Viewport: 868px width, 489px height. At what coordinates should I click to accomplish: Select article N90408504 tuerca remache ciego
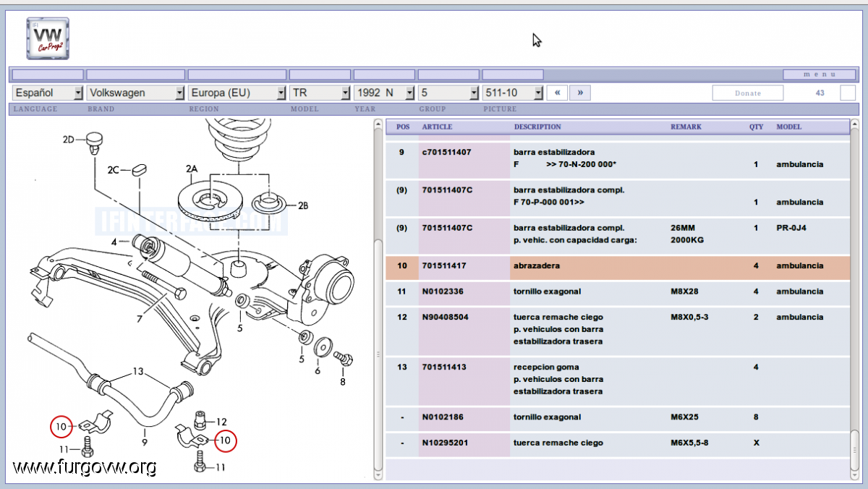[x=617, y=330]
